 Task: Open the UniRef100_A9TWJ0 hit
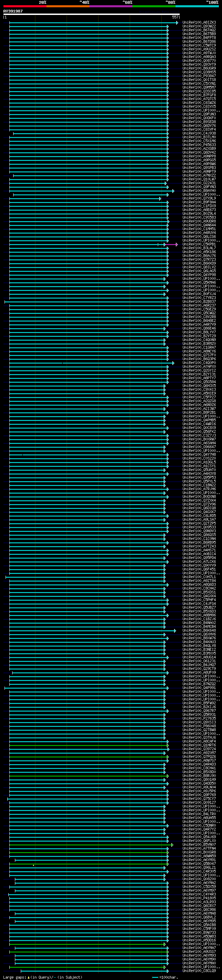[x=199, y=53]
